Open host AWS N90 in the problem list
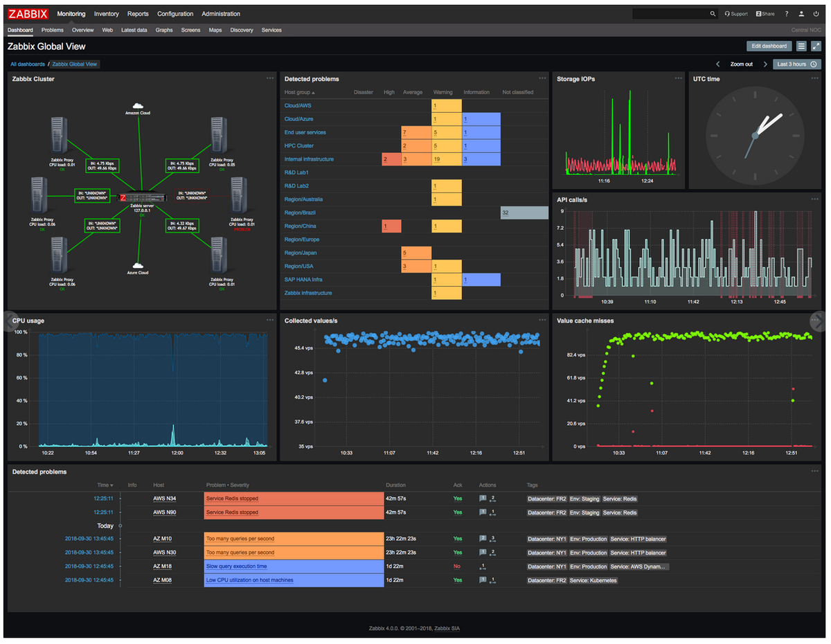This screenshot has width=831, height=644. point(164,512)
